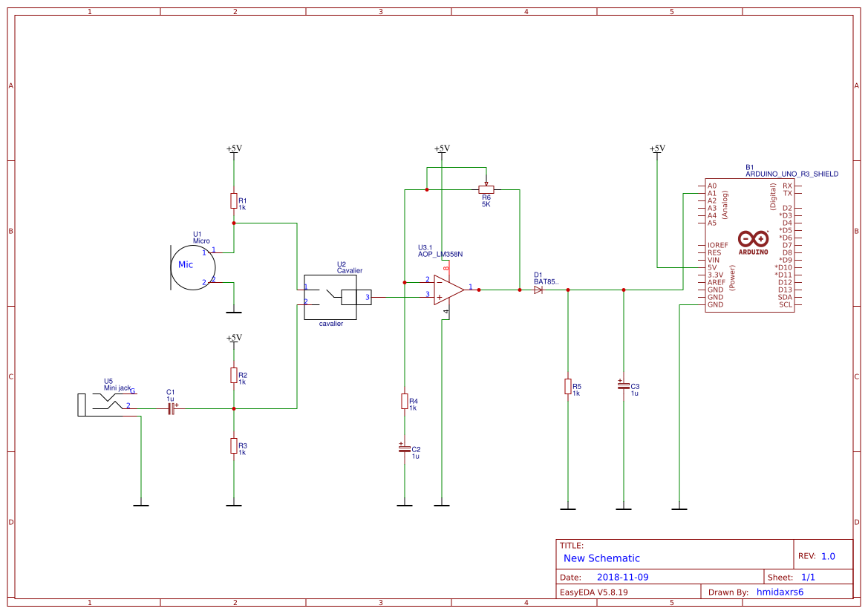Click the hmidaxrs6 Drawn By link

coord(780,592)
